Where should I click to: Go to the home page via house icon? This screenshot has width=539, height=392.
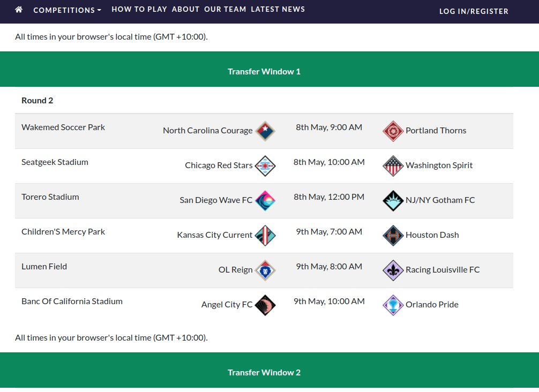point(19,10)
